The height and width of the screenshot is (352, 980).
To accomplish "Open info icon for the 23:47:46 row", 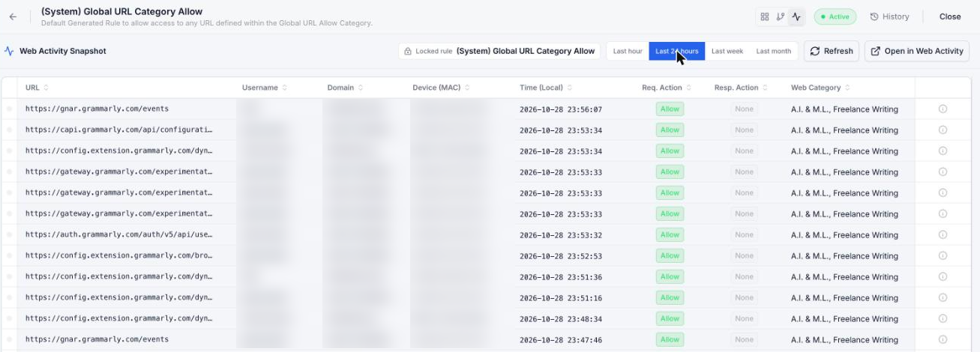I will click(943, 339).
